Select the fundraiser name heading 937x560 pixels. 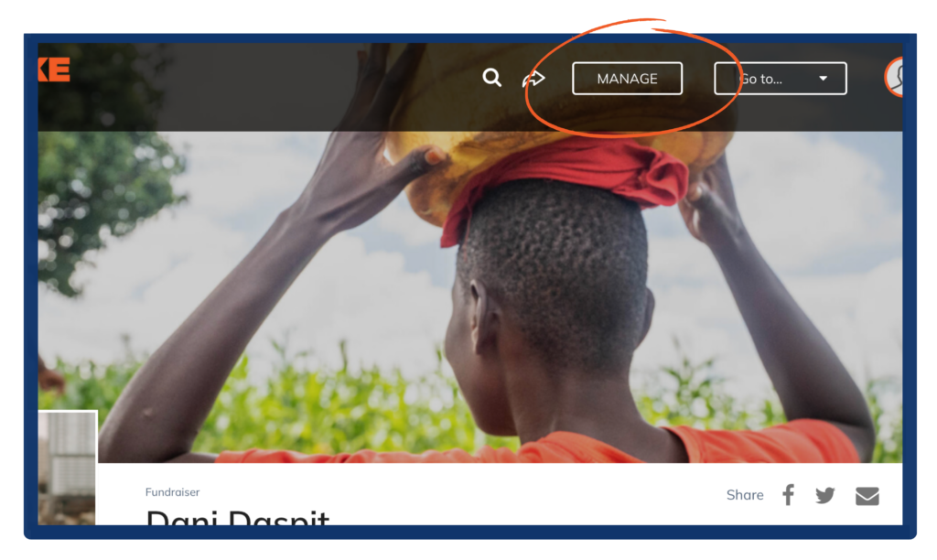click(x=237, y=518)
